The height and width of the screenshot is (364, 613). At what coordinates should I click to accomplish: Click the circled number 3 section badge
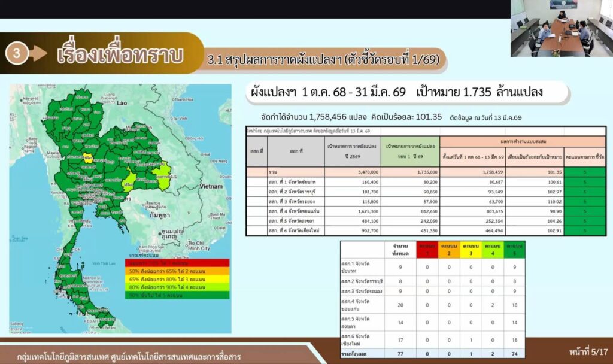[x=17, y=53]
